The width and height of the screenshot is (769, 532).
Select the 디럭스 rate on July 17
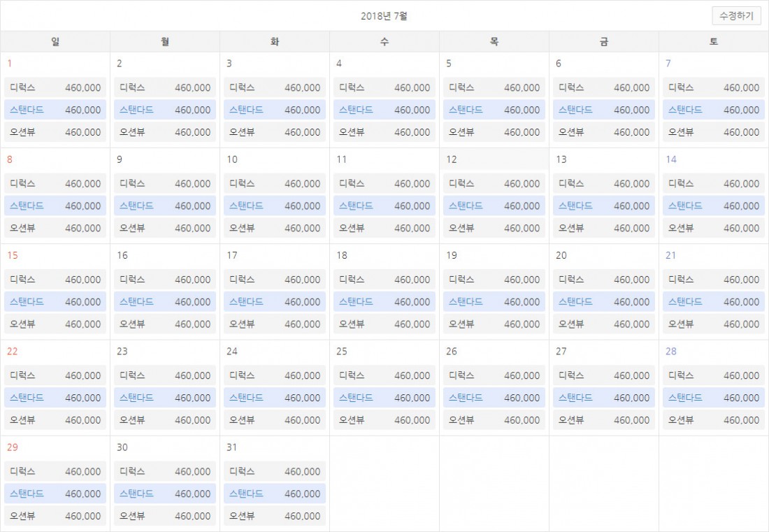click(x=275, y=280)
